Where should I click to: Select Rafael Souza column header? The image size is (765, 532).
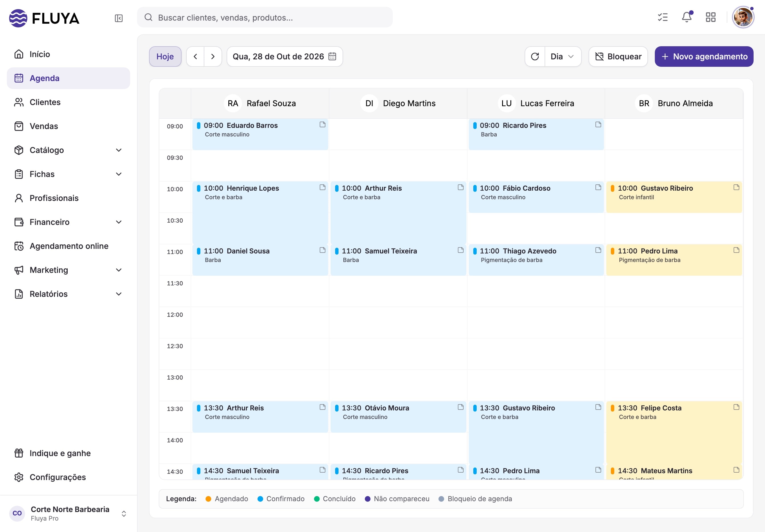(260, 103)
